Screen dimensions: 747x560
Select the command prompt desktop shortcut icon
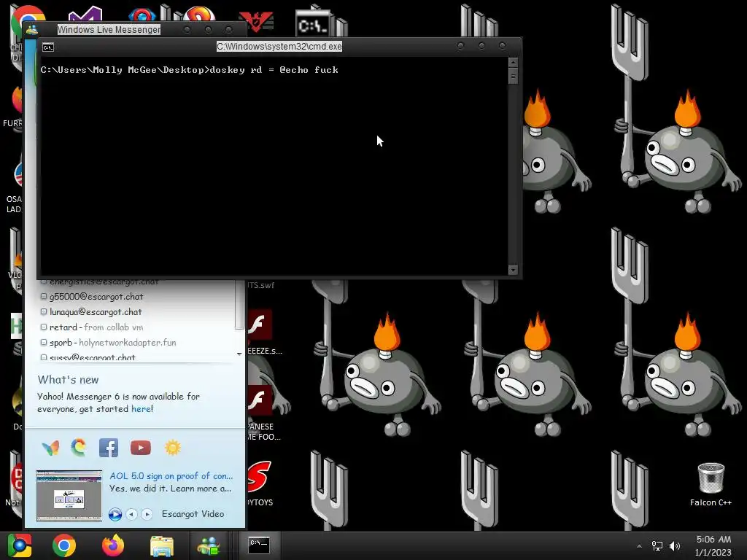[312, 23]
